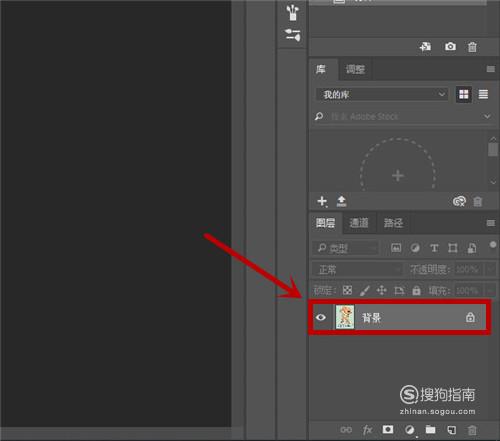Click the upload icon in Libraries footer
Viewport: 500px width, 441px height.
coord(341,201)
